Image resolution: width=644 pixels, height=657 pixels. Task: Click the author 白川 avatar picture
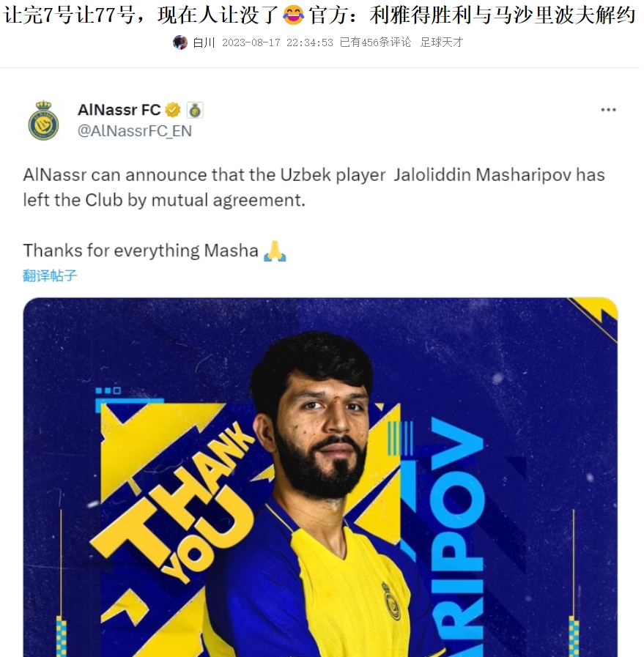(x=180, y=42)
